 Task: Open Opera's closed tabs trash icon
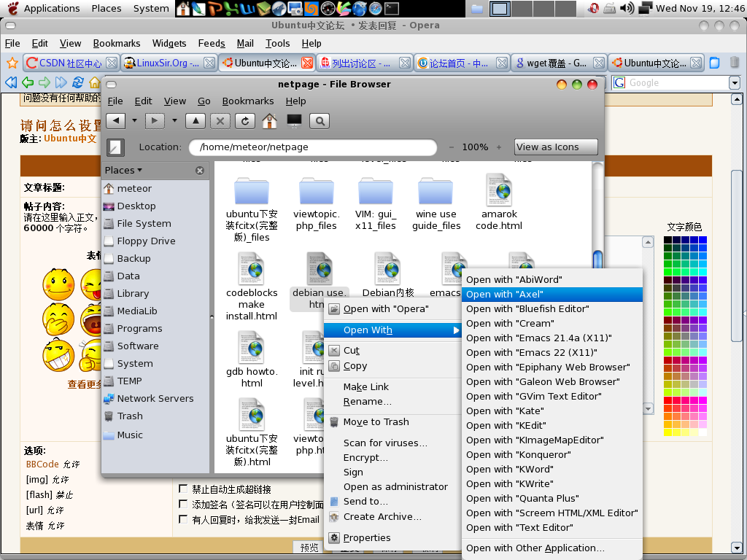735,63
